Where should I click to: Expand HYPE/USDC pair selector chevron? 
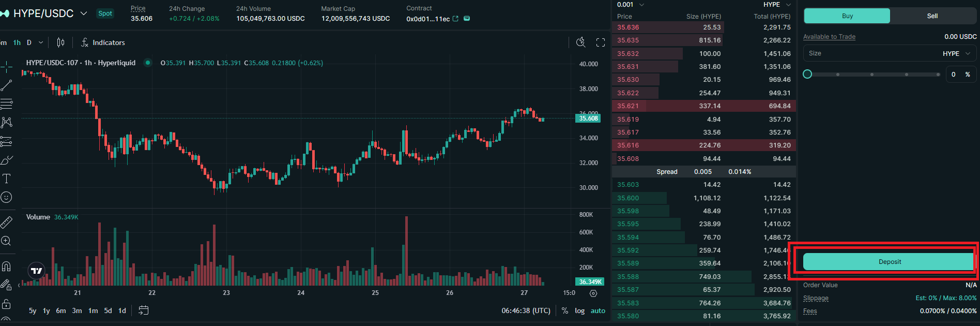coord(84,13)
